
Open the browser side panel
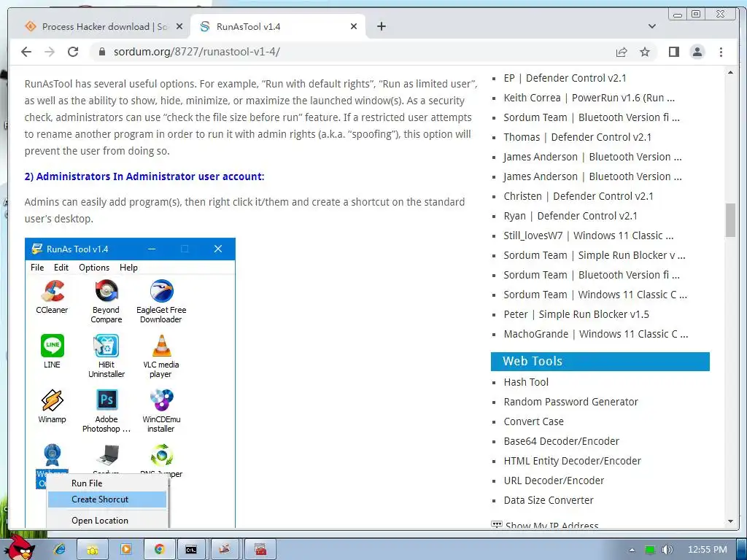click(673, 52)
